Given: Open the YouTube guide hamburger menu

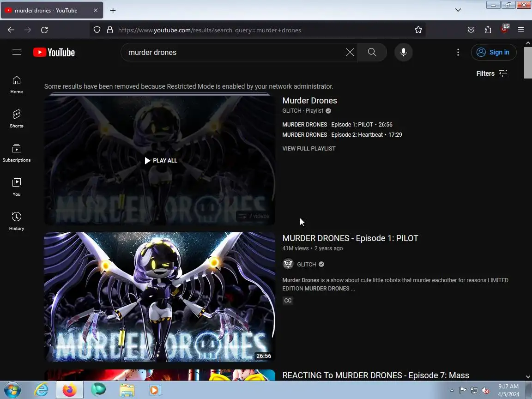Looking at the screenshot, I should pyautogui.click(x=17, y=52).
